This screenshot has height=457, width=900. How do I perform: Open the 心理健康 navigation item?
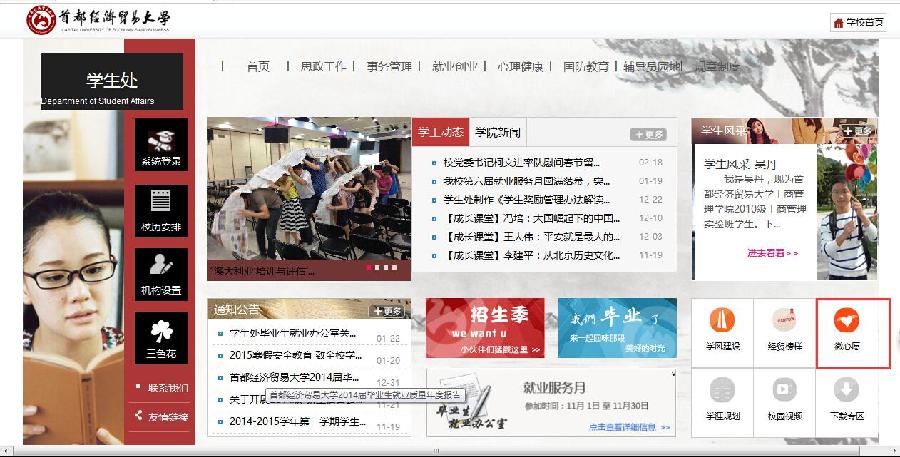(520, 67)
